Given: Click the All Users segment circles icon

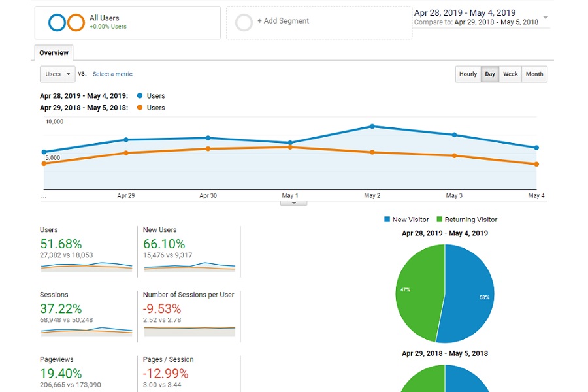Looking at the screenshot, I should pyautogui.click(x=67, y=23).
